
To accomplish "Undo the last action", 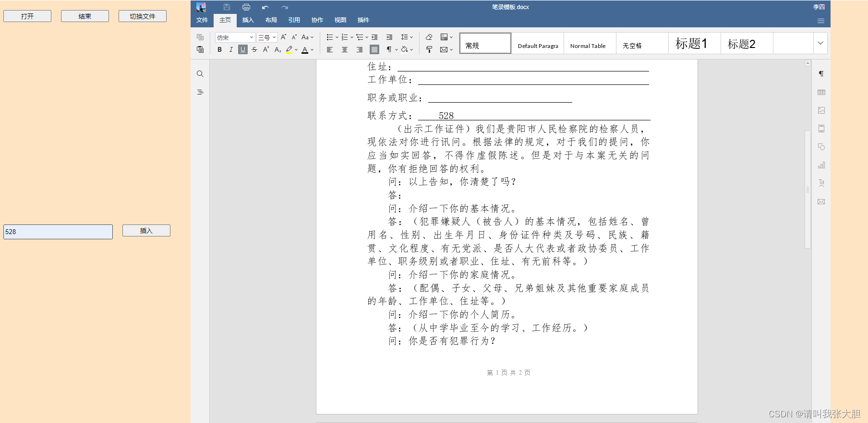I will point(265,7).
